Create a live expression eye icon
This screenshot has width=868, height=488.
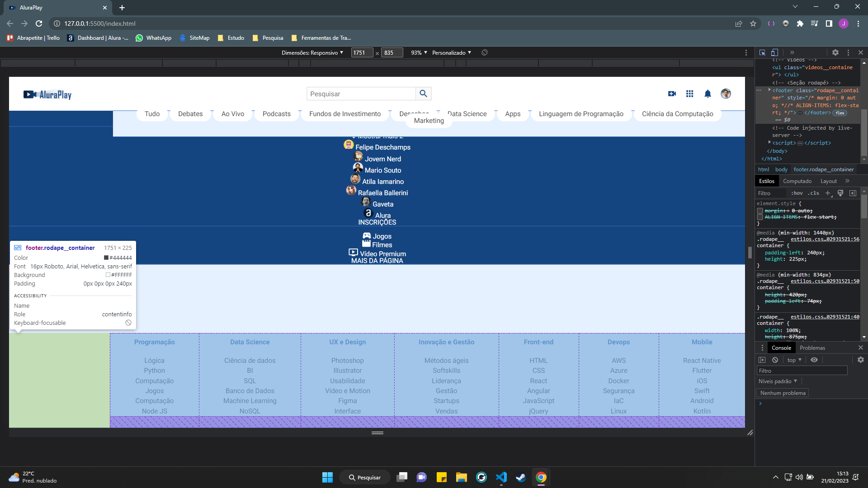814,360
